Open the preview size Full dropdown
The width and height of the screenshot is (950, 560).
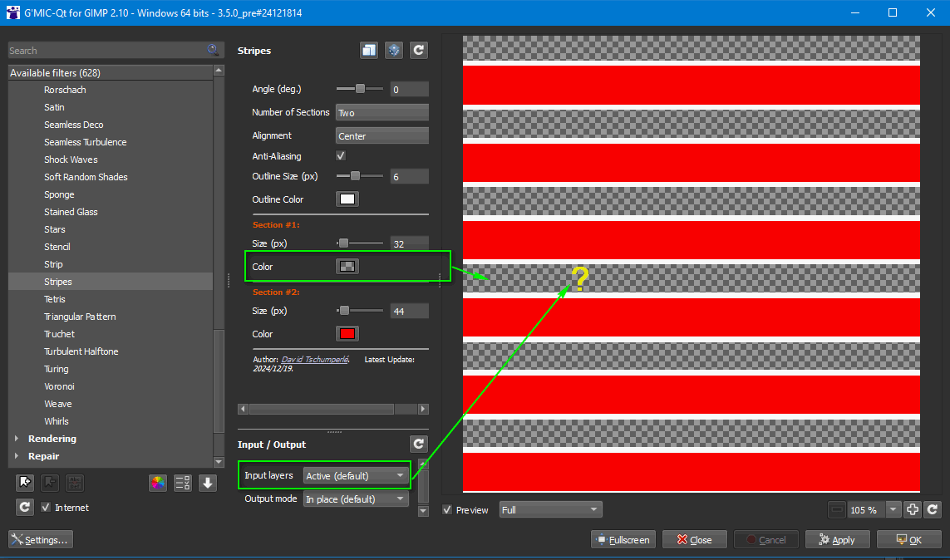coord(550,510)
